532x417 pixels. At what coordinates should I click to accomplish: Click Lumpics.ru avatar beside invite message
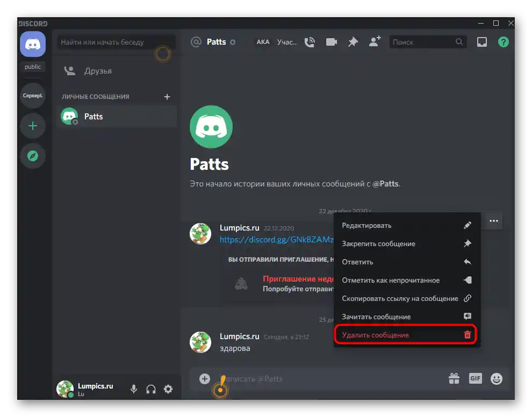coord(200,234)
